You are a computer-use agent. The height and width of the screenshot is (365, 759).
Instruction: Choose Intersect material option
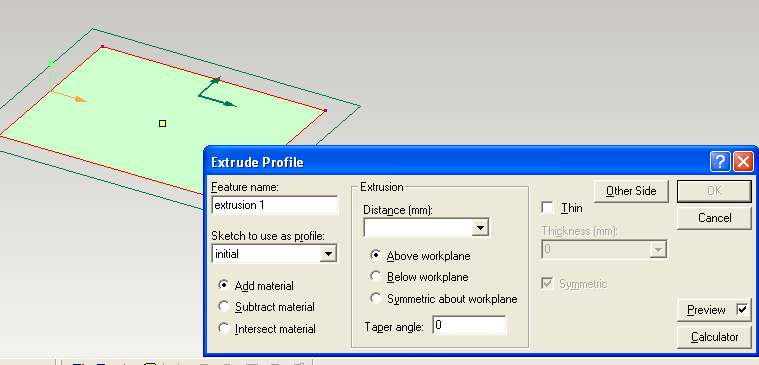tap(224, 328)
